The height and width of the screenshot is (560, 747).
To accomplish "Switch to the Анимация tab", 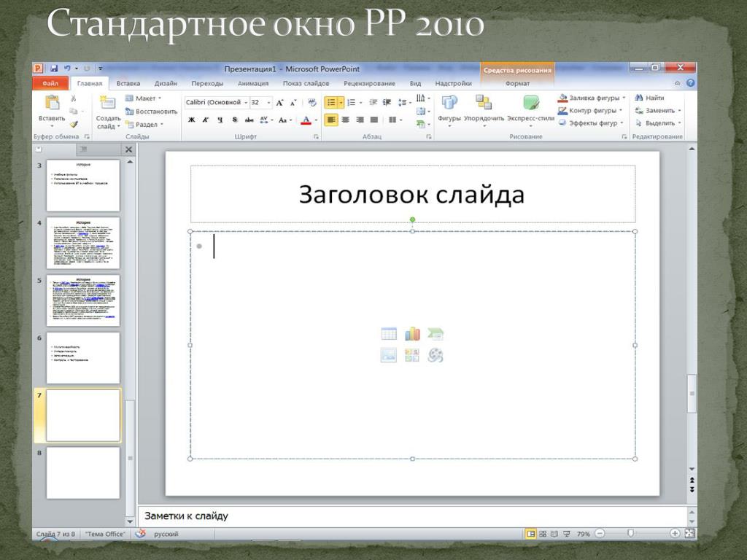I will click(x=253, y=83).
